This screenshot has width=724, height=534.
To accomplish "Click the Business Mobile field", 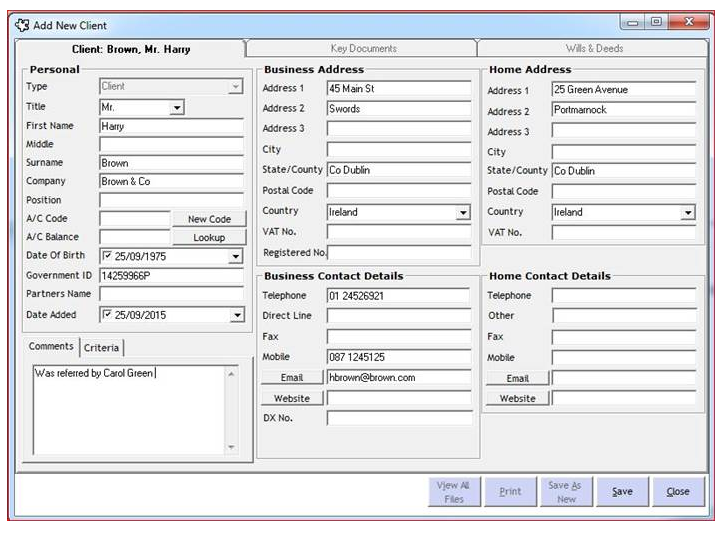I will click(x=399, y=357).
